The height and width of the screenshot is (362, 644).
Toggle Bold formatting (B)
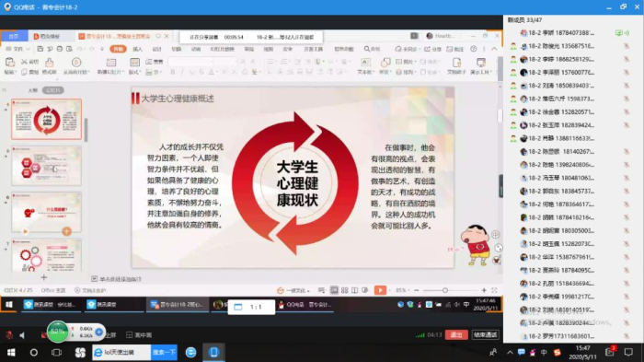pyautogui.click(x=173, y=72)
